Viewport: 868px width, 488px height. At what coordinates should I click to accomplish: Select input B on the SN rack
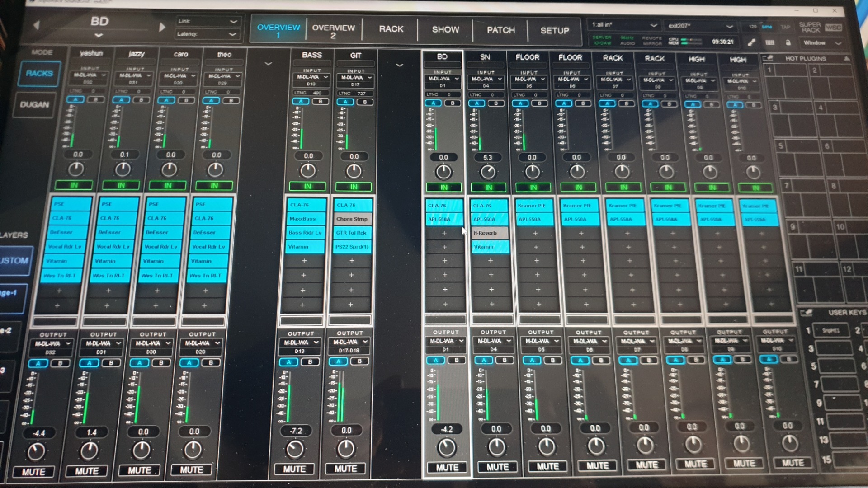(x=496, y=103)
